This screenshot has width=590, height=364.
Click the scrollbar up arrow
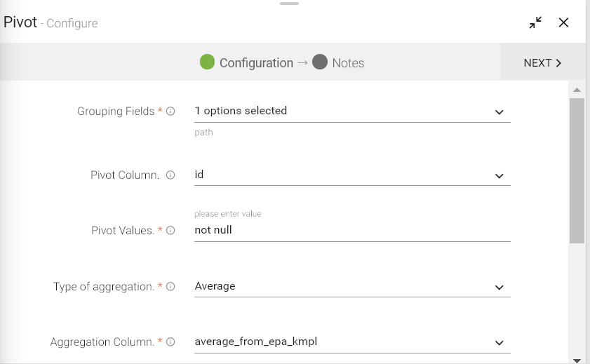point(577,90)
